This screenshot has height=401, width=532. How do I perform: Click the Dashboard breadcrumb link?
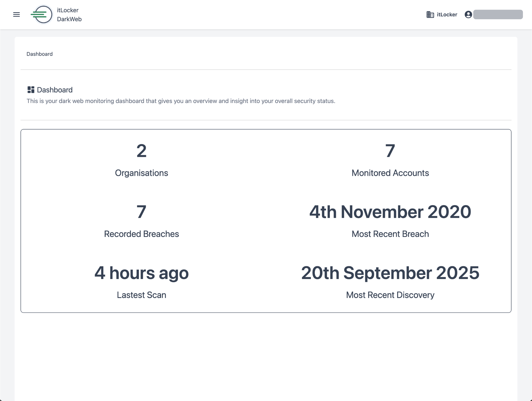tap(39, 54)
